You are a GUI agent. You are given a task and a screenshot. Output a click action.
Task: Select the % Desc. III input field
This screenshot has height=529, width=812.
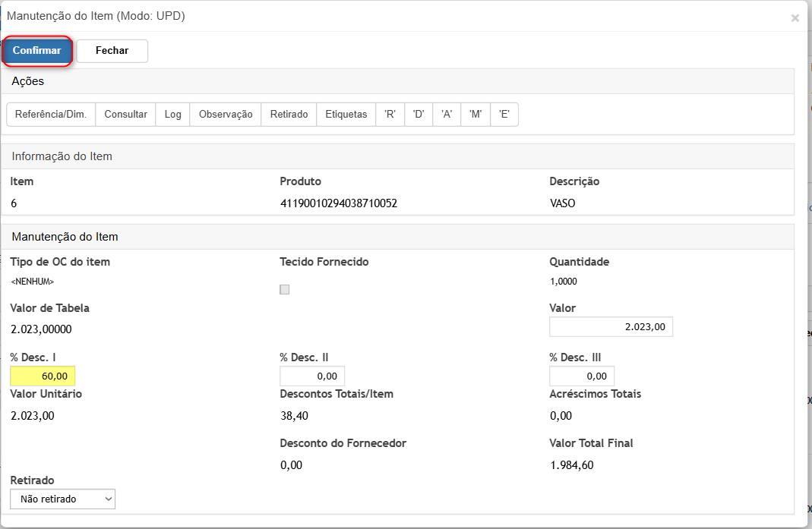(x=582, y=376)
